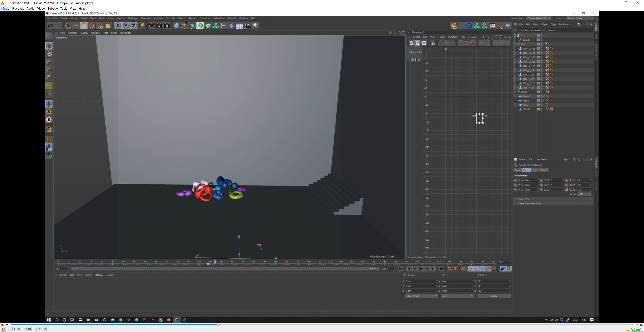The height and width of the screenshot is (332, 644).
Task: Click the Render Settings clapperboard icon
Action: click(167, 26)
